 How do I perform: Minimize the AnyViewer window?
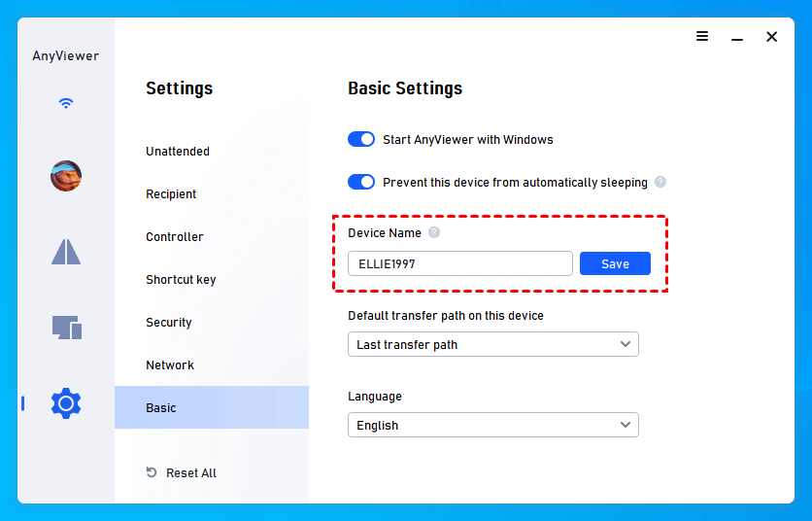coord(737,40)
